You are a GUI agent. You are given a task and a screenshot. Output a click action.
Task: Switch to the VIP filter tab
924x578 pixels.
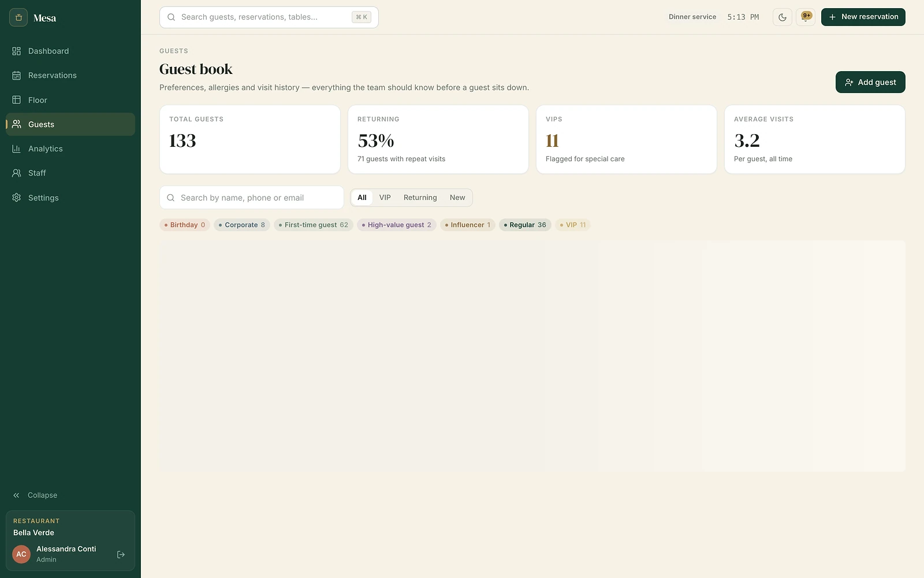point(385,198)
